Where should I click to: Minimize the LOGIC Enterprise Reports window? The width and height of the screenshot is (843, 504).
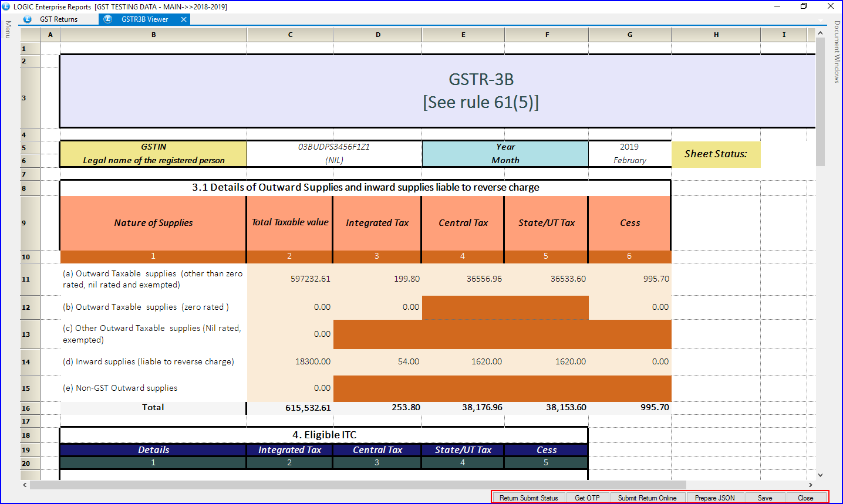point(777,6)
